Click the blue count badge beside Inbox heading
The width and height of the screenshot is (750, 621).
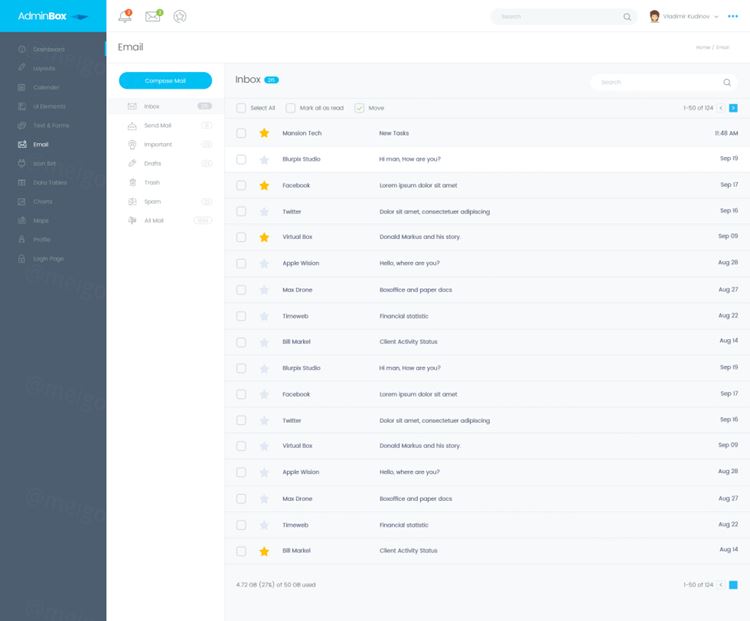[x=271, y=80]
